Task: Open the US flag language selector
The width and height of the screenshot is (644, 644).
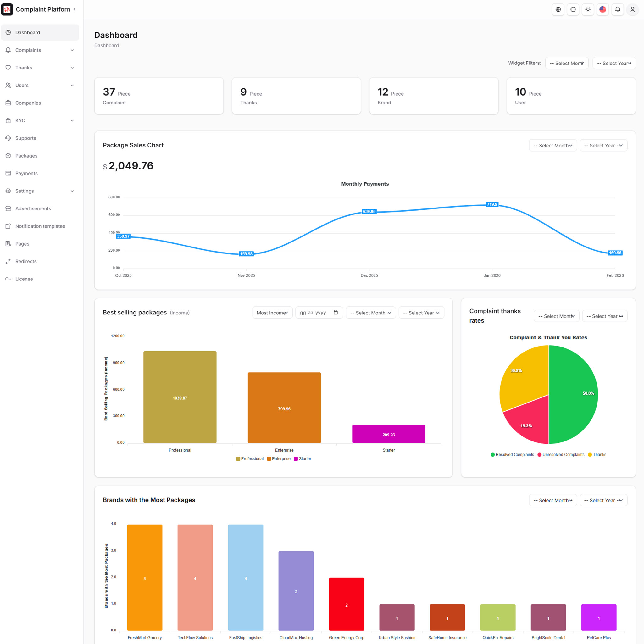Action: [603, 9]
